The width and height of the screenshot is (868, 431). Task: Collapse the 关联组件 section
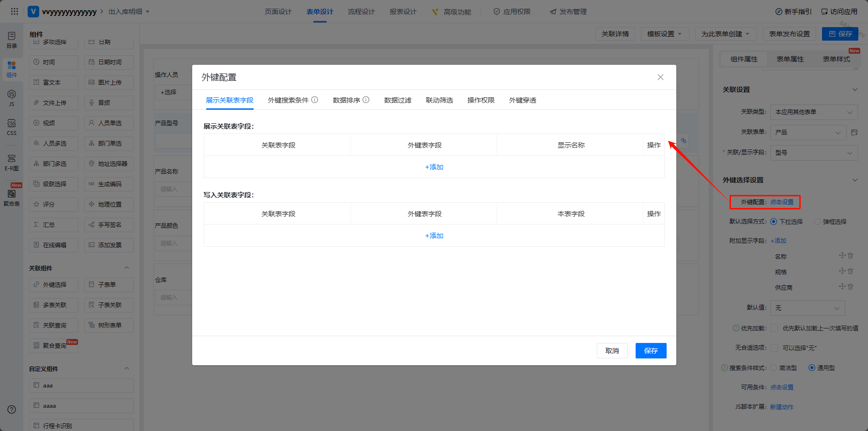tap(127, 268)
